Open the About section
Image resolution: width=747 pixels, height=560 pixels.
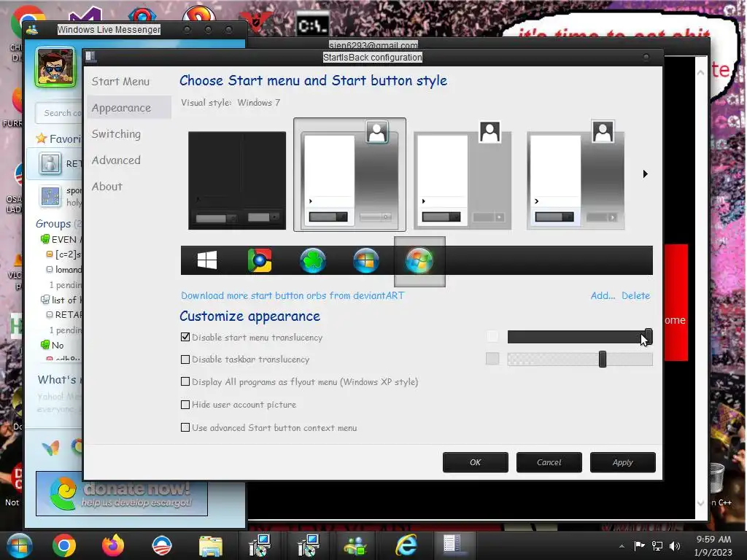tap(107, 187)
